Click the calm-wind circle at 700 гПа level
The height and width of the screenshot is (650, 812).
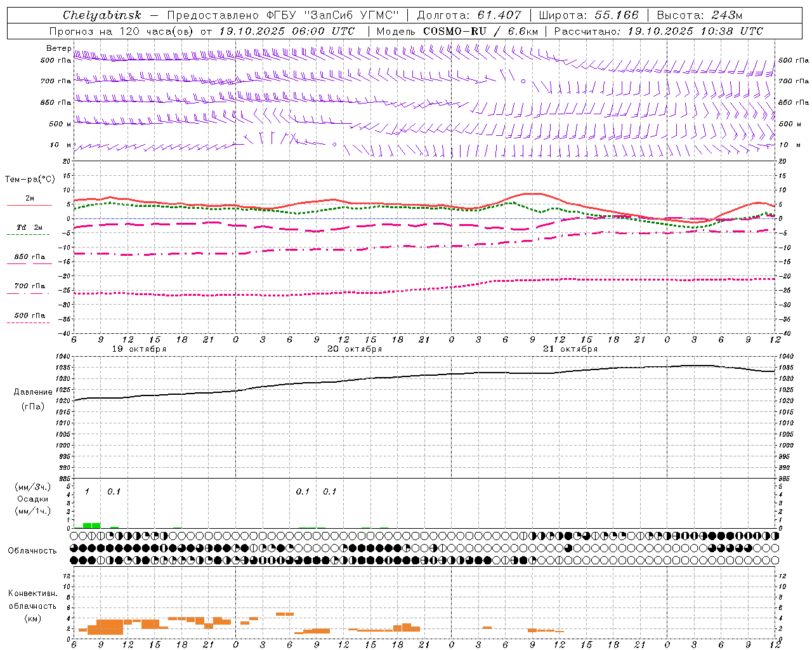coord(523,81)
